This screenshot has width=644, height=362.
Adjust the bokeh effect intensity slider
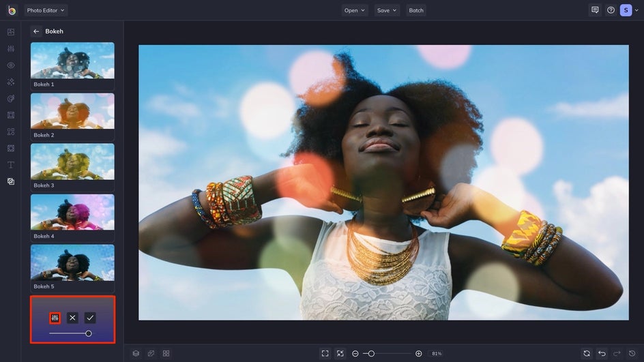[x=89, y=333]
